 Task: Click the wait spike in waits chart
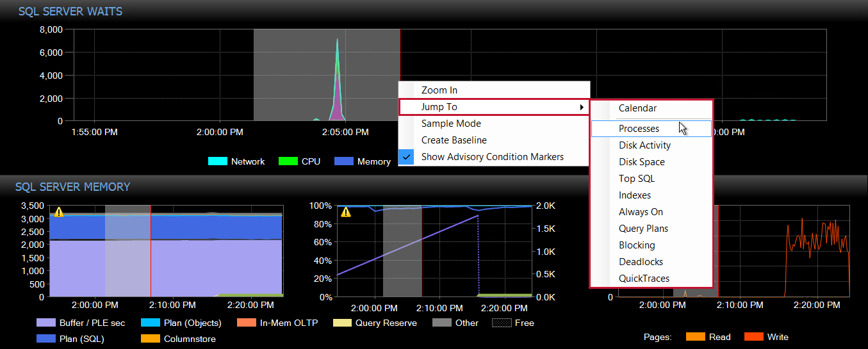click(x=338, y=83)
